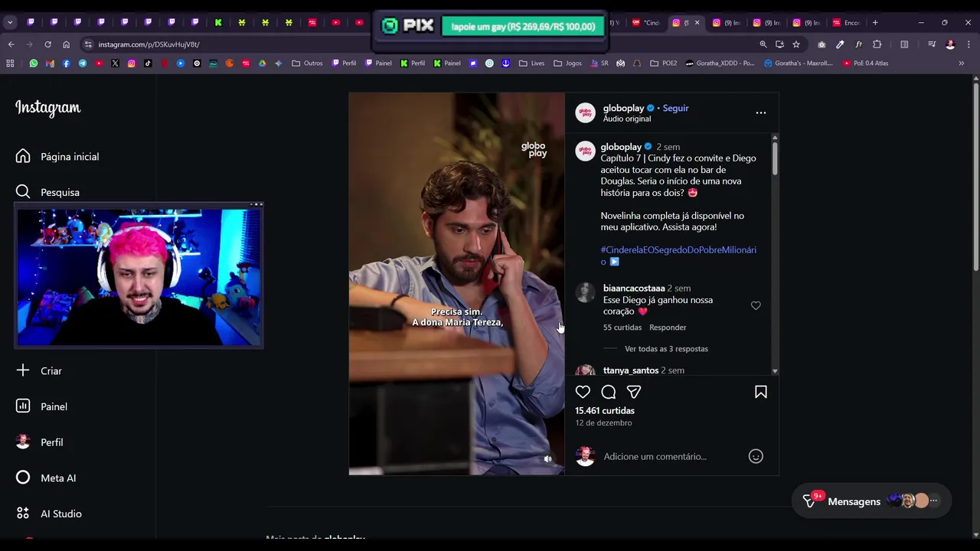Click Criar to create a post
The height and width of the screenshot is (551, 980).
tap(39, 370)
